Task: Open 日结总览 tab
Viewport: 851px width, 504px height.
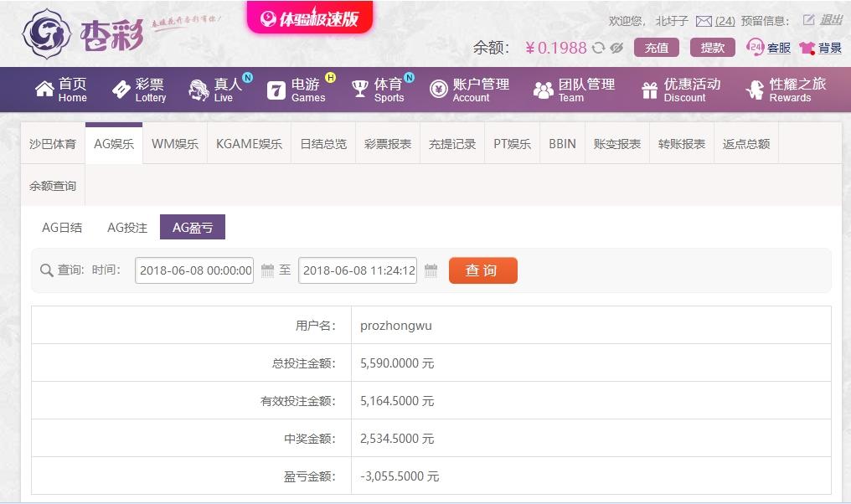Action: click(x=323, y=144)
